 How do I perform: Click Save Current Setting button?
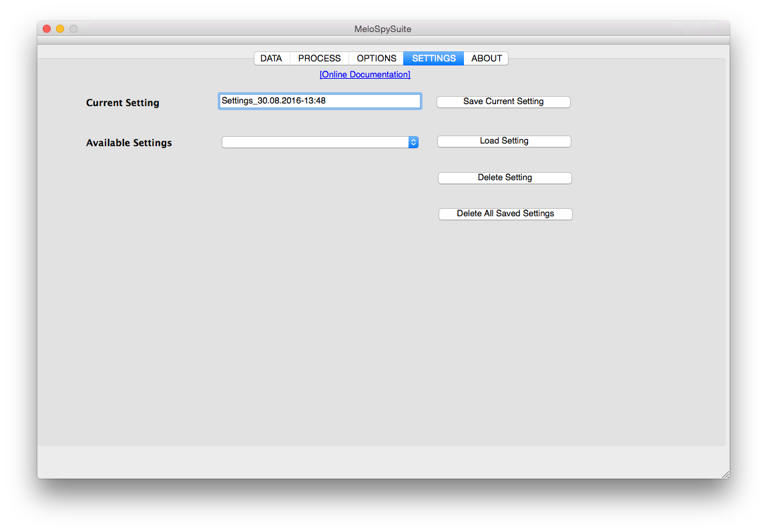tap(503, 101)
